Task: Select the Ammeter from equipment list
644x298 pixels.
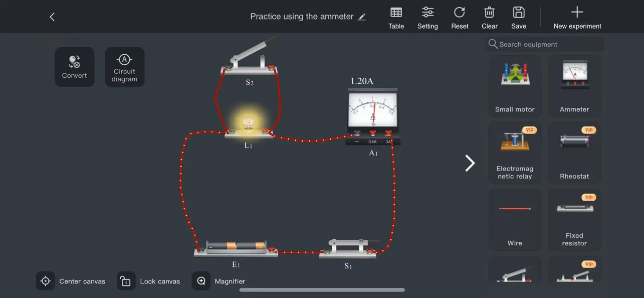Action: point(574,86)
